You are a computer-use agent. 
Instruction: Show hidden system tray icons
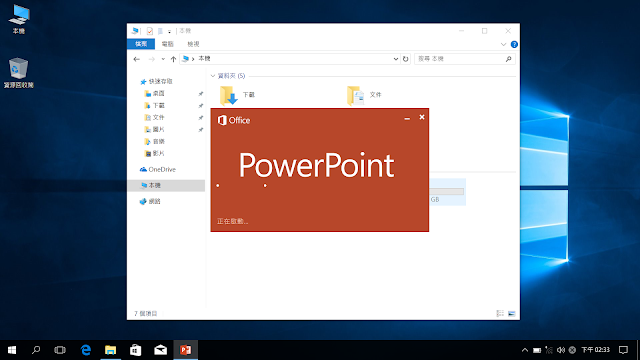tap(525, 350)
